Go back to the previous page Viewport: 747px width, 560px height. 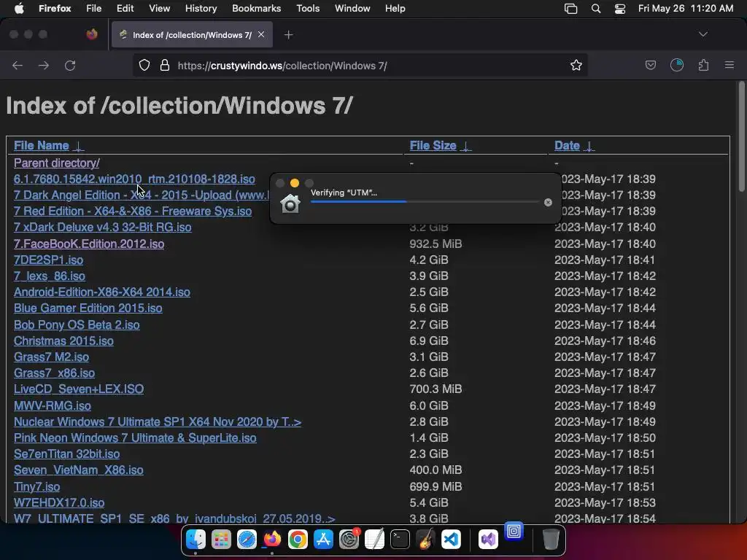(x=18, y=65)
